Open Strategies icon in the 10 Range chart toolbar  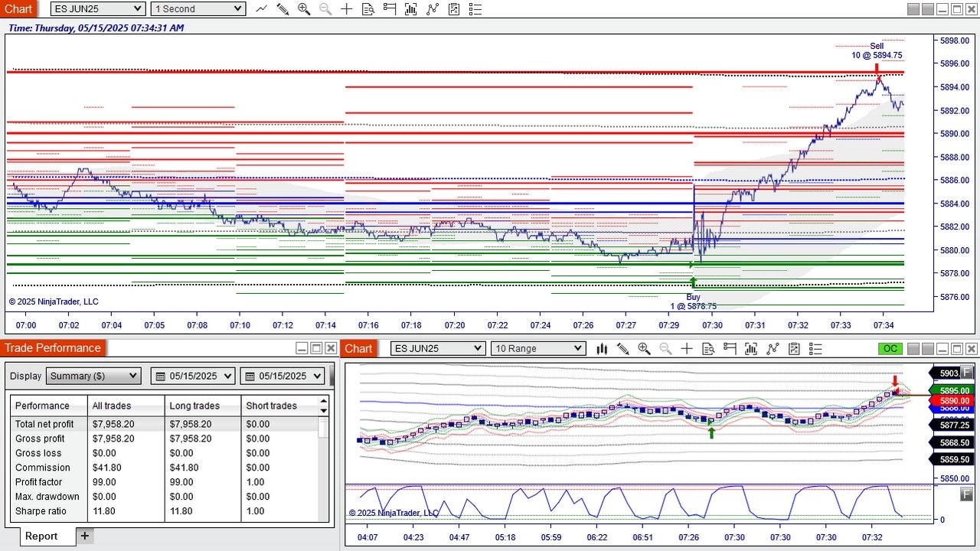(794, 349)
